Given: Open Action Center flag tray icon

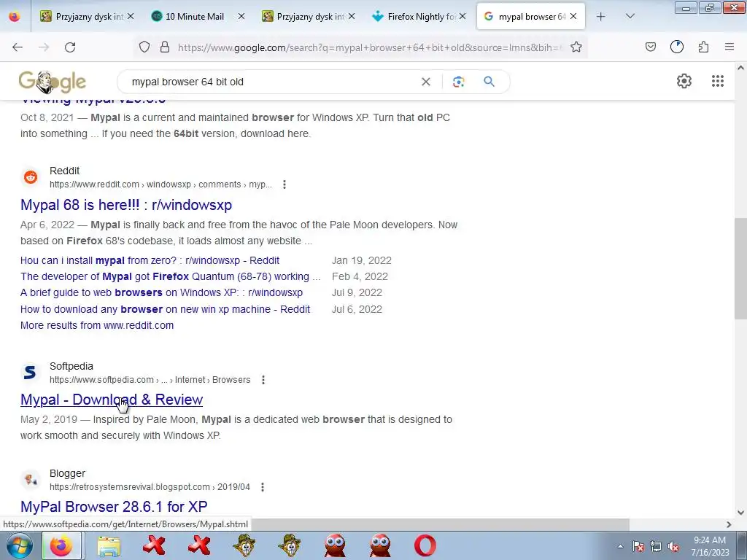Looking at the screenshot, I should [638, 546].
